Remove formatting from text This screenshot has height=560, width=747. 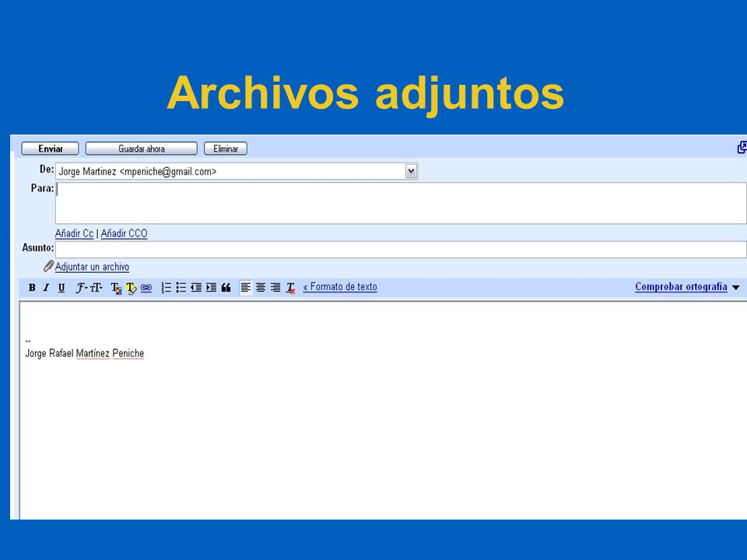(x=290, y=288)
